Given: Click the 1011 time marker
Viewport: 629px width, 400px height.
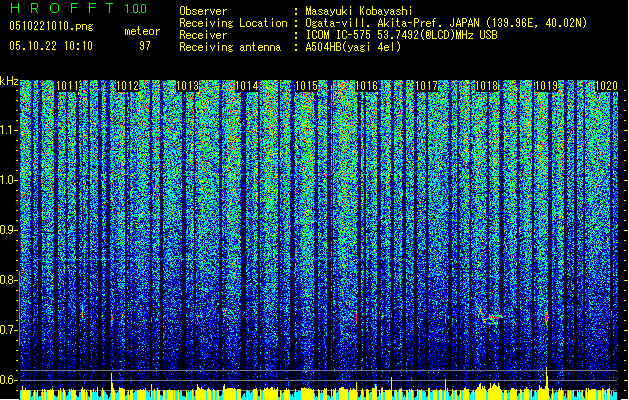Looking at the screenshot, I should pyautogui.click(x=69, y=87).
